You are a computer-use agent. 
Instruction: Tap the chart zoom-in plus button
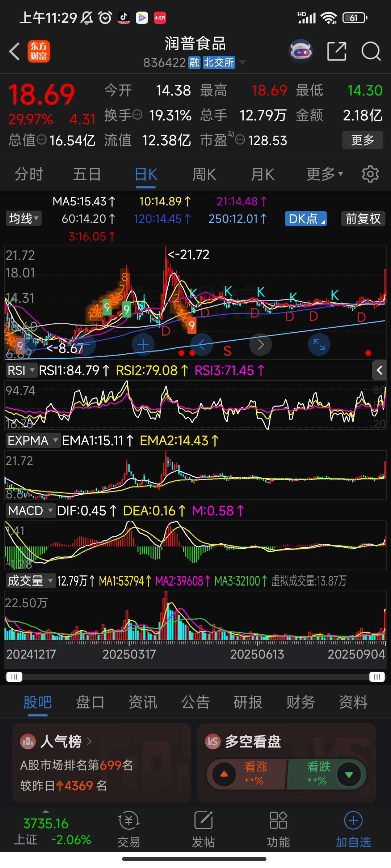(143, 345)
